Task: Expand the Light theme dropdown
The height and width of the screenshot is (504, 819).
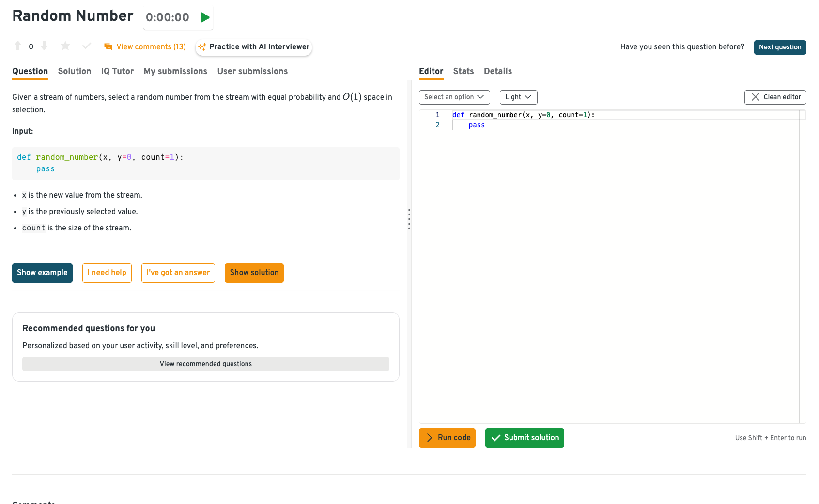Action: (x=518, y=97)
